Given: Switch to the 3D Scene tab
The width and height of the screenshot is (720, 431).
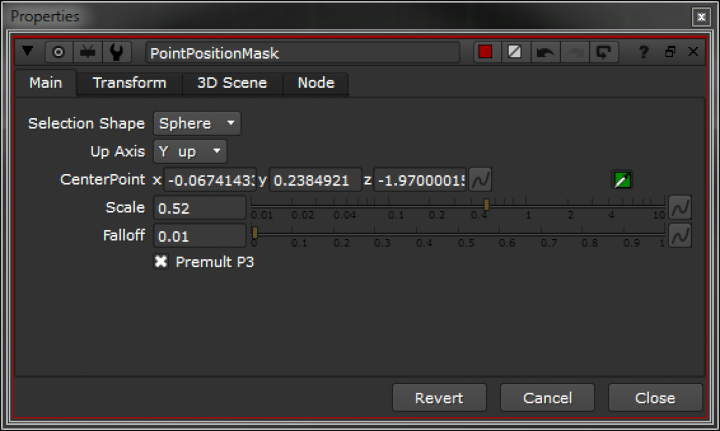Looking at the screenshot, I should coord(234,84).
